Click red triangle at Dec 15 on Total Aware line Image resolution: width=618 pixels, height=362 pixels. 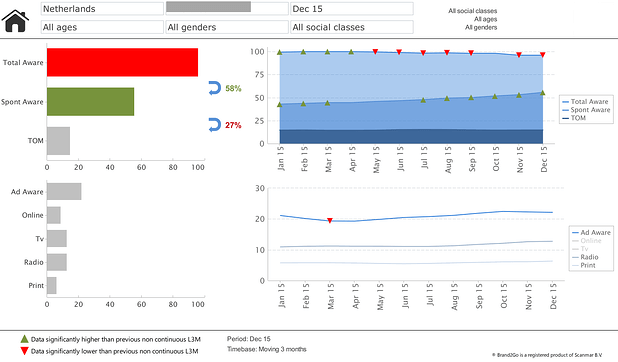tap(543, 55)
